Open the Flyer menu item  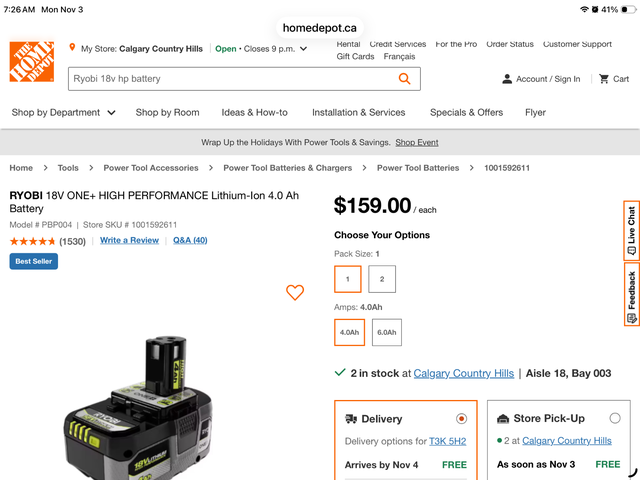pyautogui.click(x=535, y=113)
